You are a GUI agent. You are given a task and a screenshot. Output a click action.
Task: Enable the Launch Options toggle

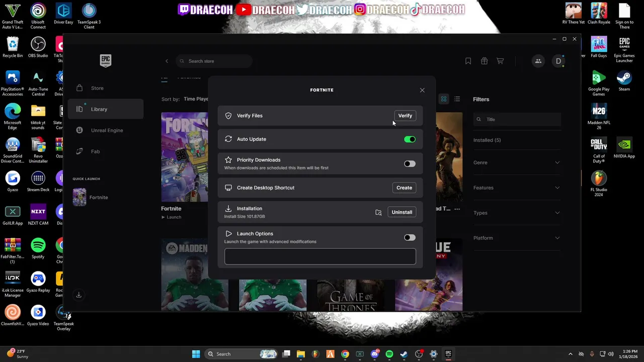tap(410, 237)
